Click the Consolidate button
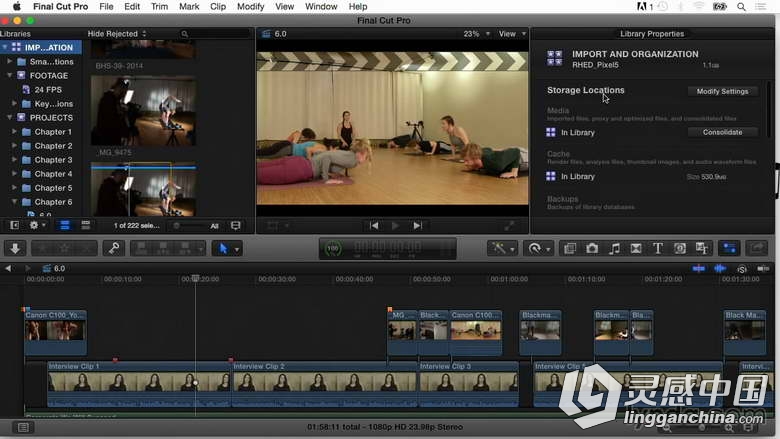 point(722,132)
